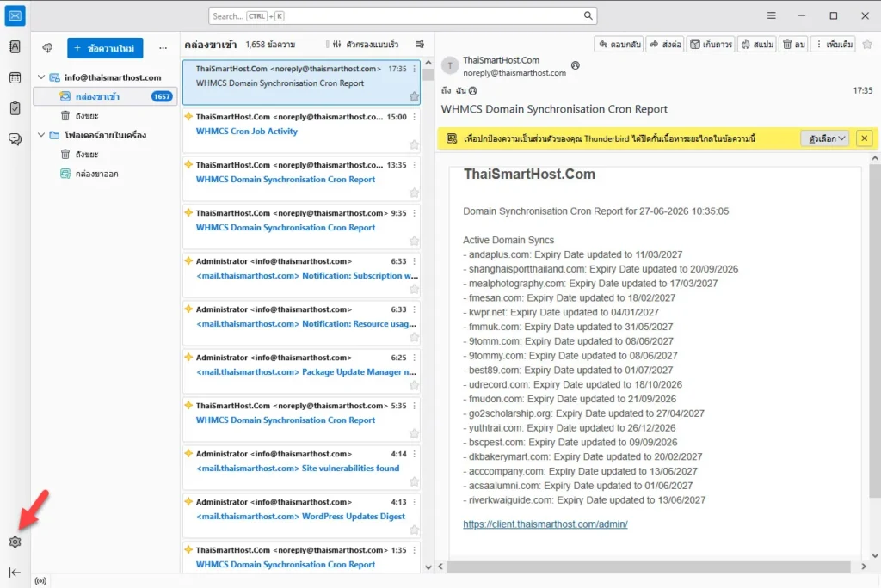
Task: Click the search magnifier icon
Action: pos(588,15)
